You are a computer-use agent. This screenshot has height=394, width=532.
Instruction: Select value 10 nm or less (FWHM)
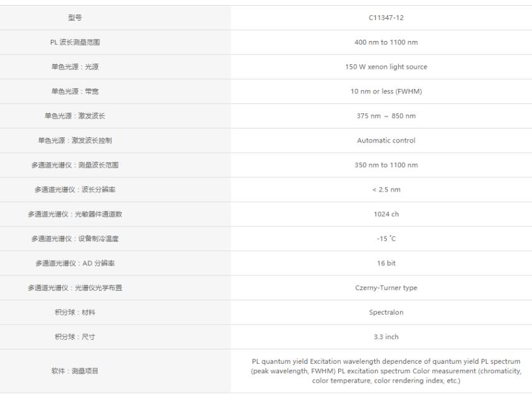tap(386, 91)
